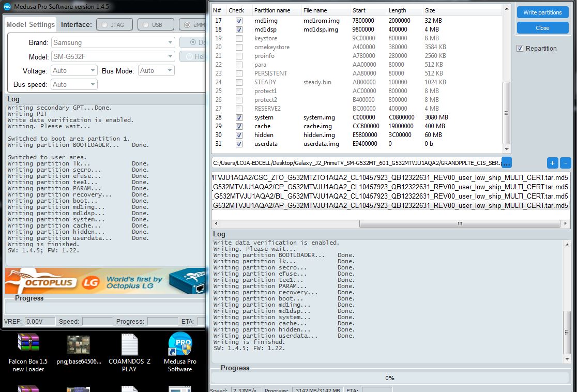Open the Voltage dropdown

(74, 71)
